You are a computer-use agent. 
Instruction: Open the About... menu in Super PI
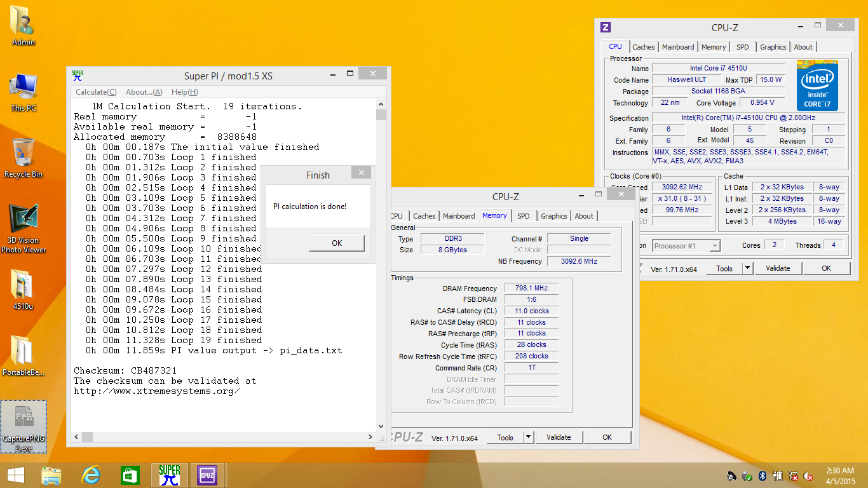click(144, 92)
